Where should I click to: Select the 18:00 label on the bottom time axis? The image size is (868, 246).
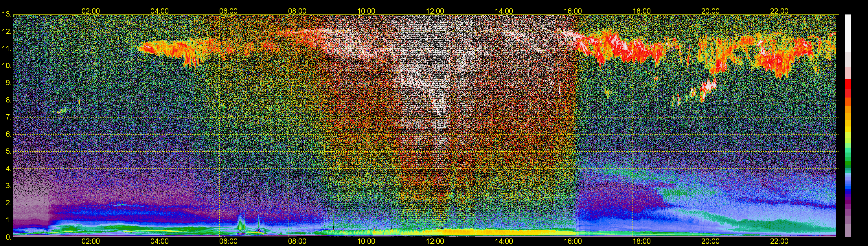click(642, 241)
